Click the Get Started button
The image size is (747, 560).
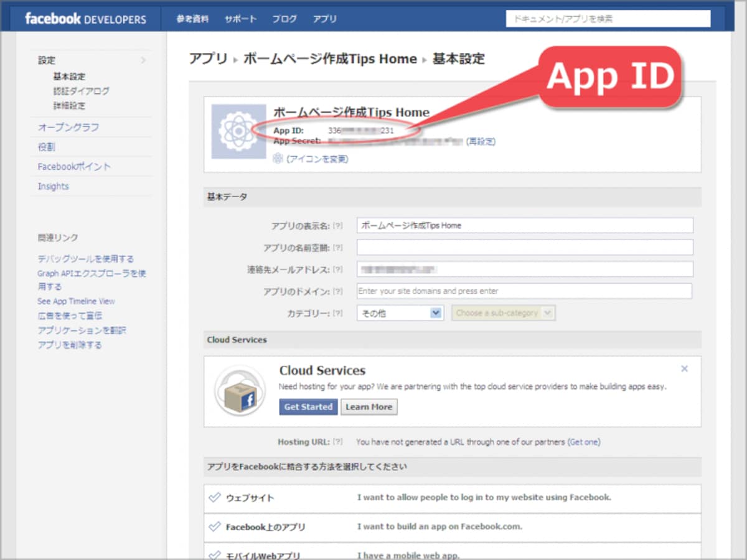(x=308, y=407)
